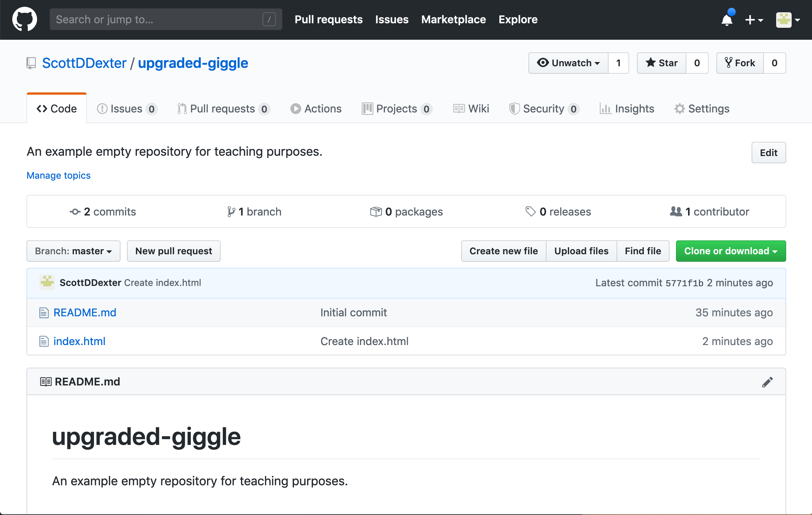This screenshot has width=812, height=515.
Task: Click the repository book icon
Action: pyautogui.click(x=31, y=63)
